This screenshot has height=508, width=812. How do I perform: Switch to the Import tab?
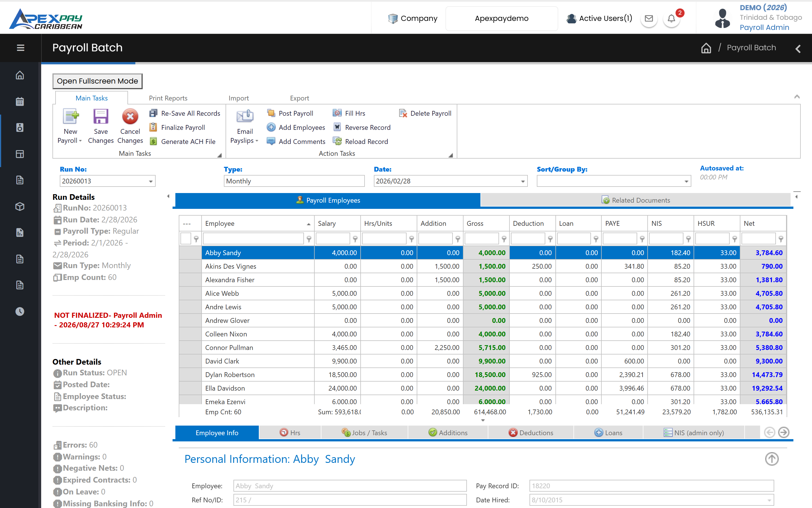click(x=239, y=98)
